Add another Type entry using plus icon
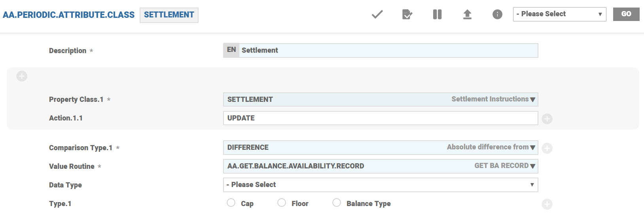644x214 pixels. [547, 204]
